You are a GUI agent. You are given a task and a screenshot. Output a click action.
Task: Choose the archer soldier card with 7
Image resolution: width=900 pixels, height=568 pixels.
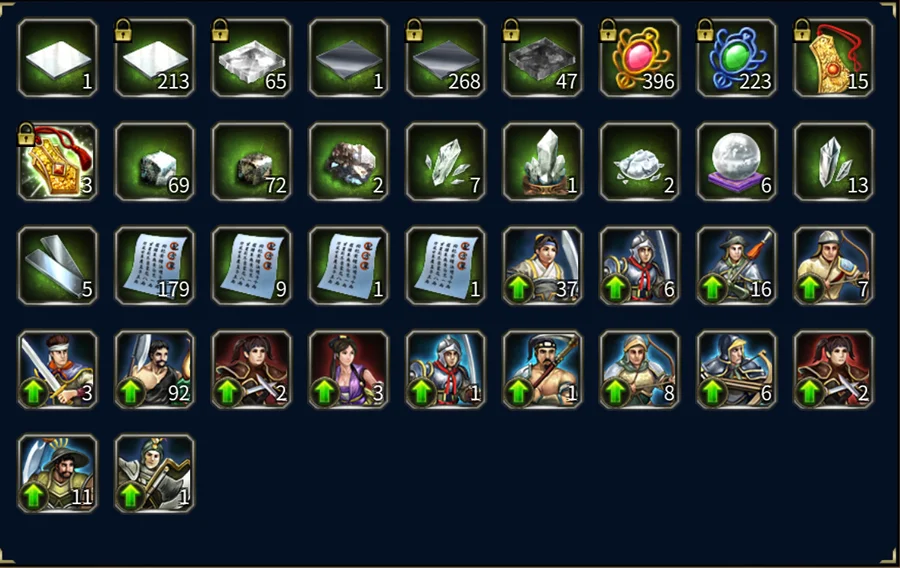pyautogui.click(x=833, y=266)
